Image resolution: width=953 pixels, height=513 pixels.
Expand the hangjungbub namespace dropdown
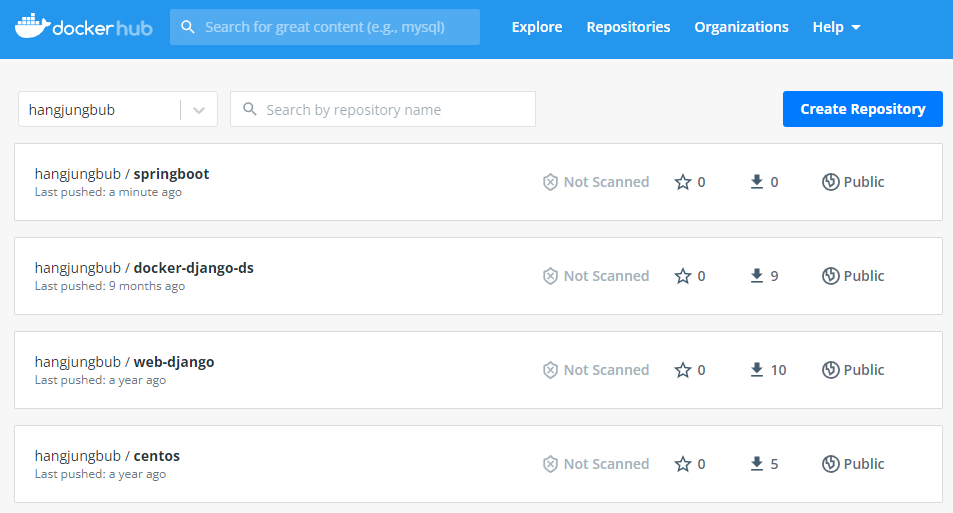[x=118, y=109]
